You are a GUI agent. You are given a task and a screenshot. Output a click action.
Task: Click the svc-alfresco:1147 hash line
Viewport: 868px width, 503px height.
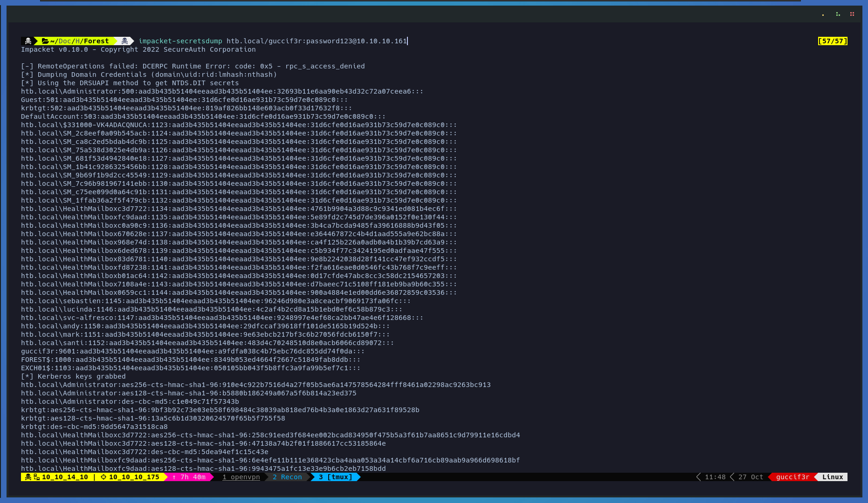[222, 318]
